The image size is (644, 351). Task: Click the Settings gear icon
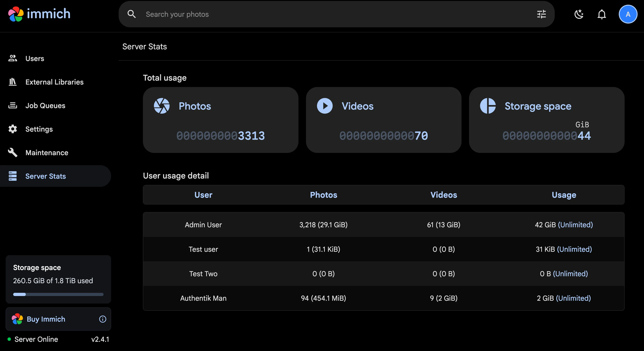pyautogui.click(x=12, y=129)
